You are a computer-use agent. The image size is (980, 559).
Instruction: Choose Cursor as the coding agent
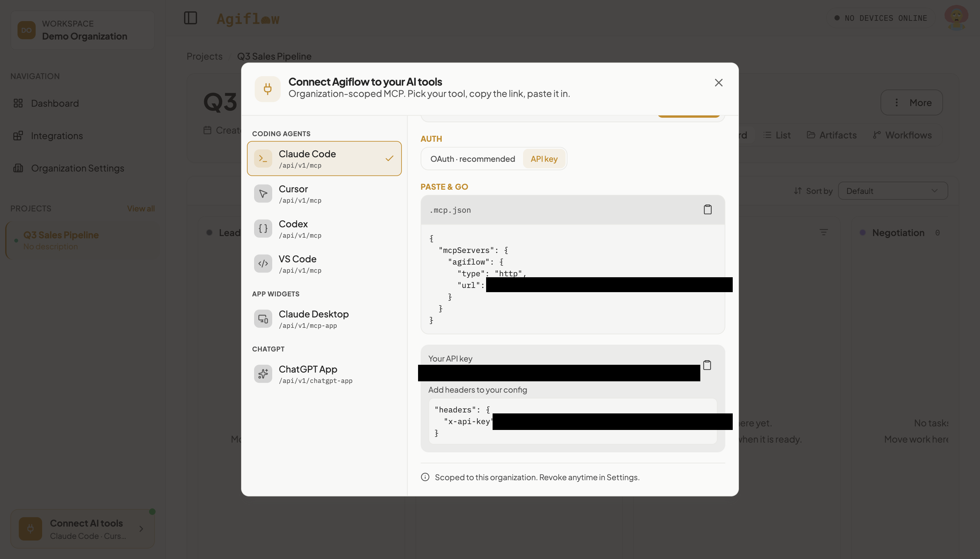click(324, 194)
